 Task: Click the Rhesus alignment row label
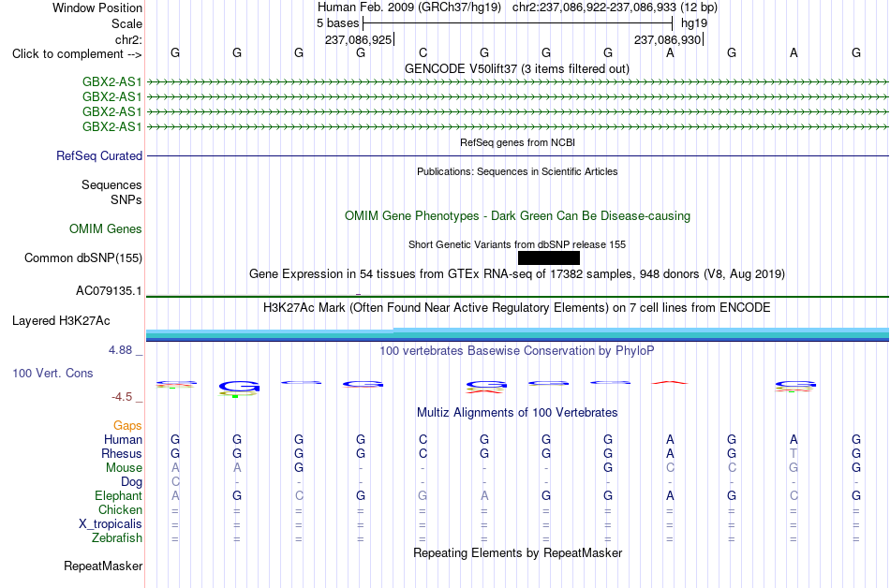122,454
